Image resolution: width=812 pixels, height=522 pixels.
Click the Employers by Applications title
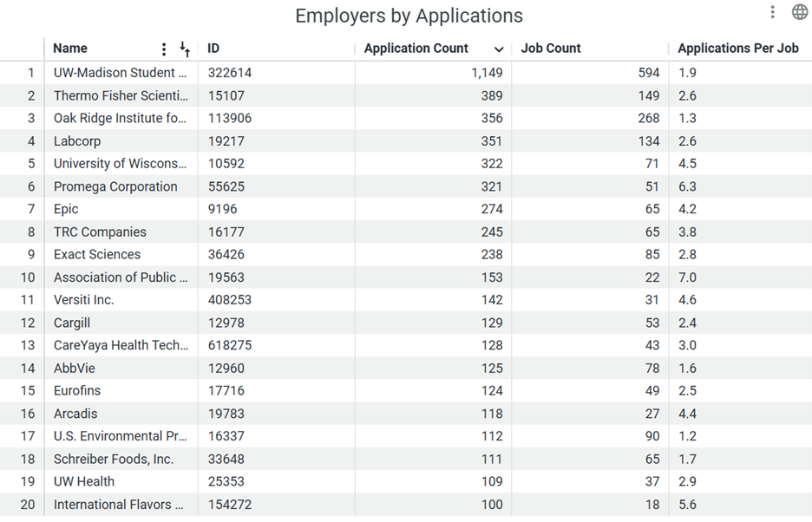point(409,16)
